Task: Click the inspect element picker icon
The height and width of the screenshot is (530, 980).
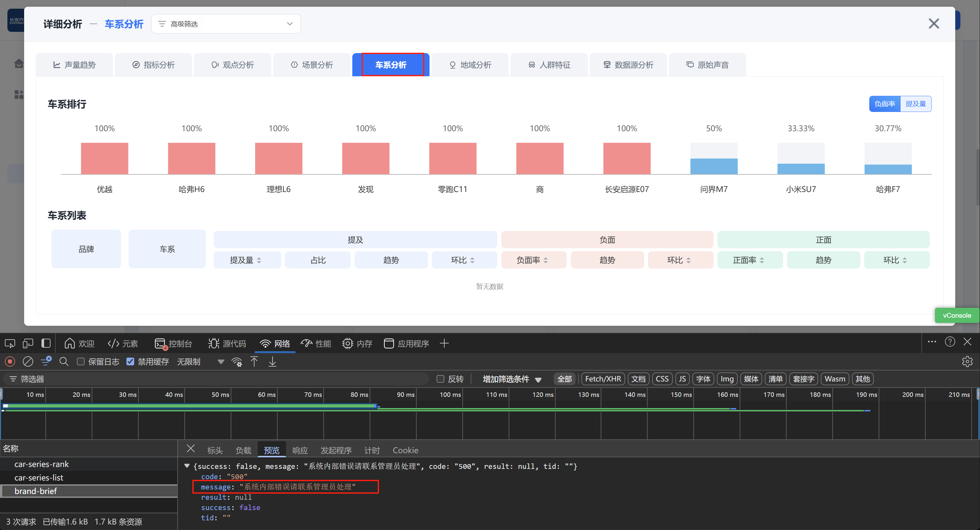Action: pyautogui.click(x=10, y=344)
